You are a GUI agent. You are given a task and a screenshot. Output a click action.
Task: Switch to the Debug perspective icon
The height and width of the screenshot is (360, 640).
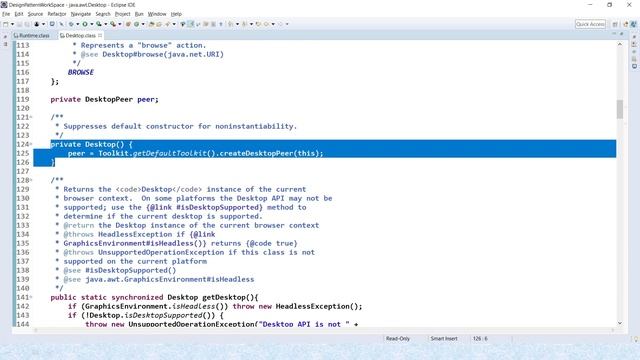(634, 24)
